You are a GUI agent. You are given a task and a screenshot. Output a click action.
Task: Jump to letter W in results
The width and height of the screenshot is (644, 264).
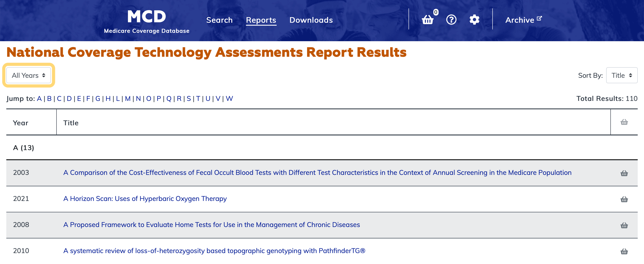pos(229,99)
